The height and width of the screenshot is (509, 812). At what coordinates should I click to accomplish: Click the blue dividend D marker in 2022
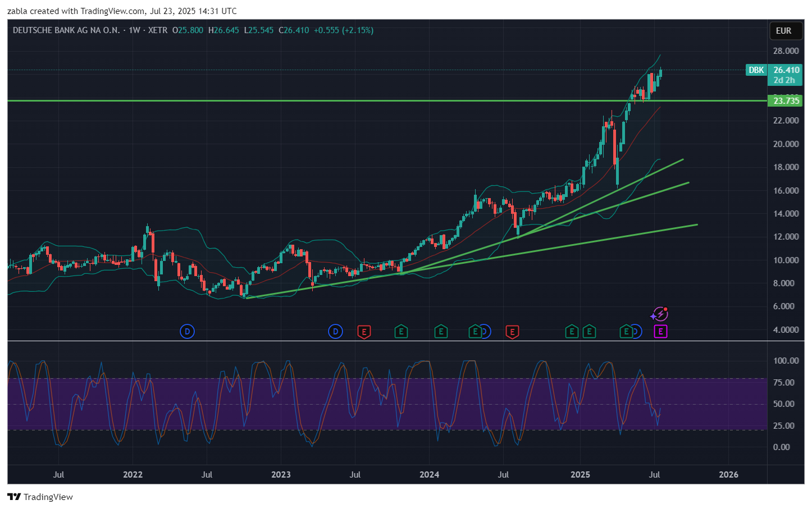click(x=187, y=332)
